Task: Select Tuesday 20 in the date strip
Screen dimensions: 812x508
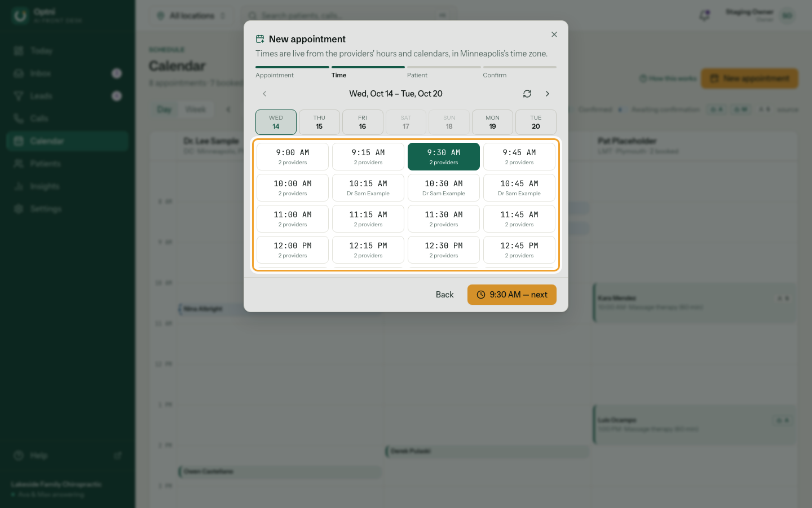Action: [536, 122]
